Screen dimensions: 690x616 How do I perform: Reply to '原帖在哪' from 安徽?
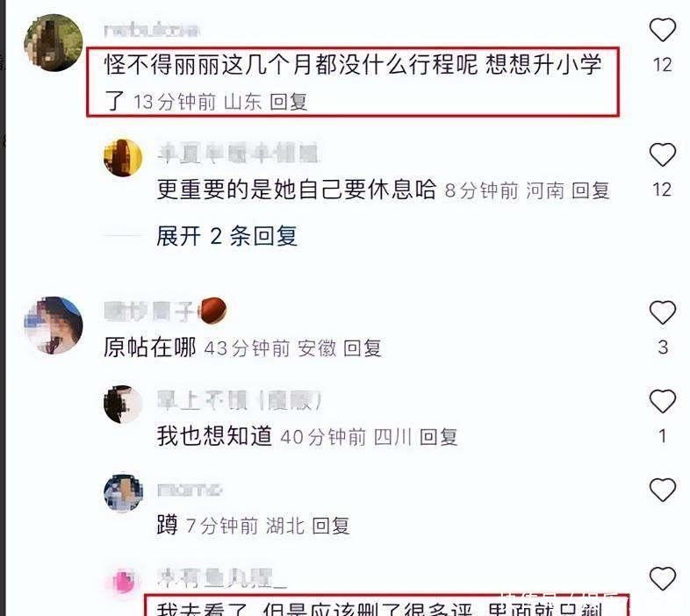(x=363, y=348)
